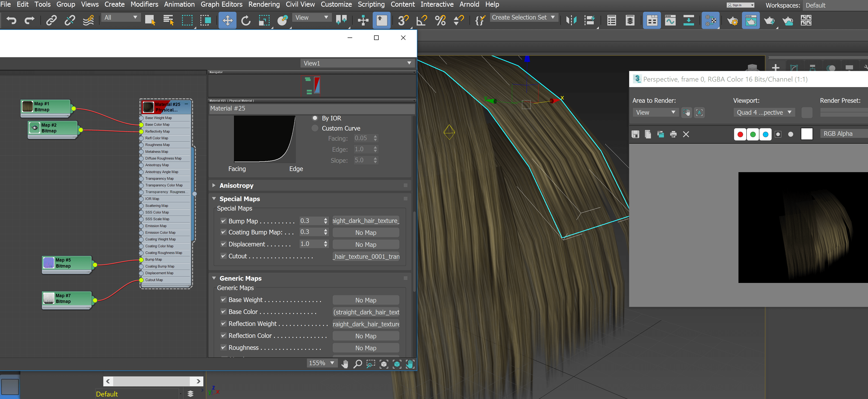Uncheck the Bump Map checkbox
The image size is (868, 399).
coord(223,221)
